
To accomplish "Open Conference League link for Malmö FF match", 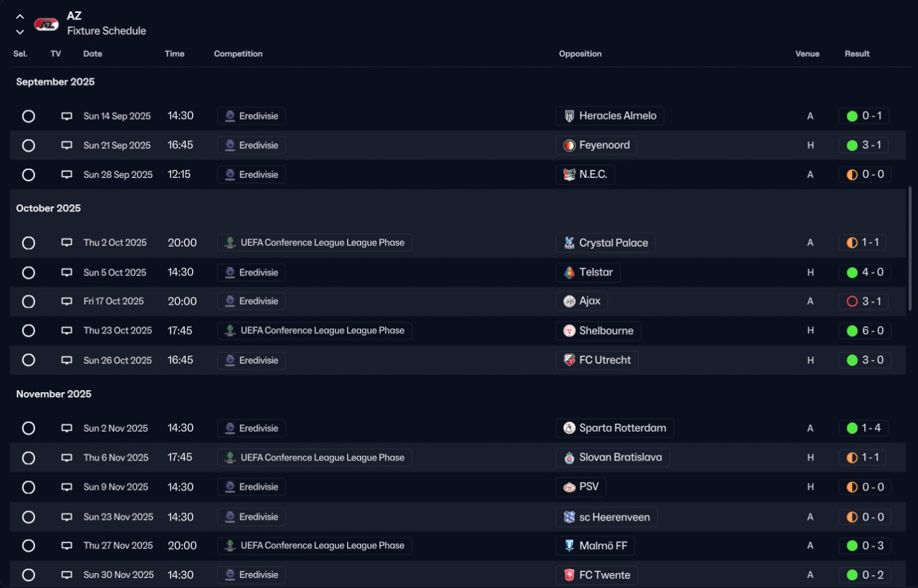I will point(315,546).
